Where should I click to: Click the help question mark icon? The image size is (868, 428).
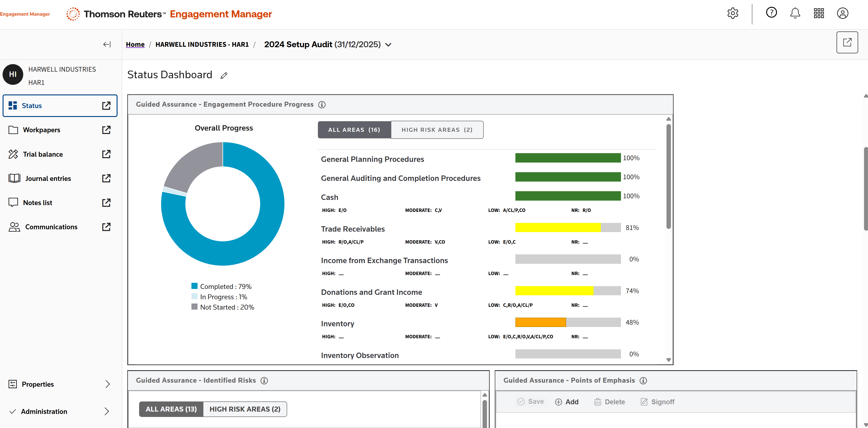click(771, 13)
